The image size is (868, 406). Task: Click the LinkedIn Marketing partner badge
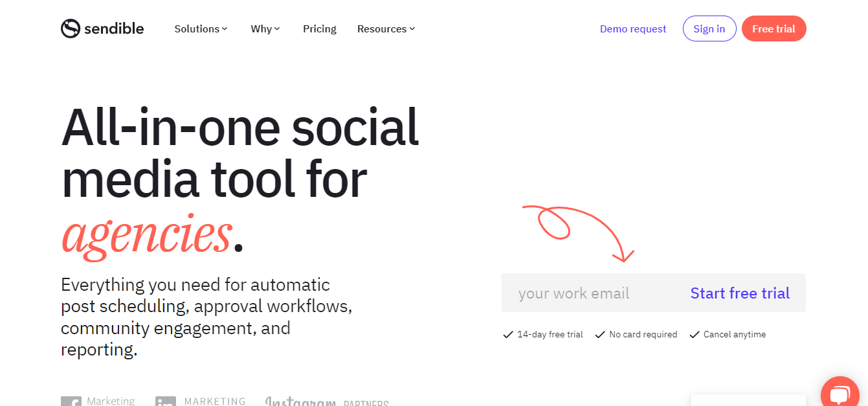pyautogui.click(x=201, y=401)
